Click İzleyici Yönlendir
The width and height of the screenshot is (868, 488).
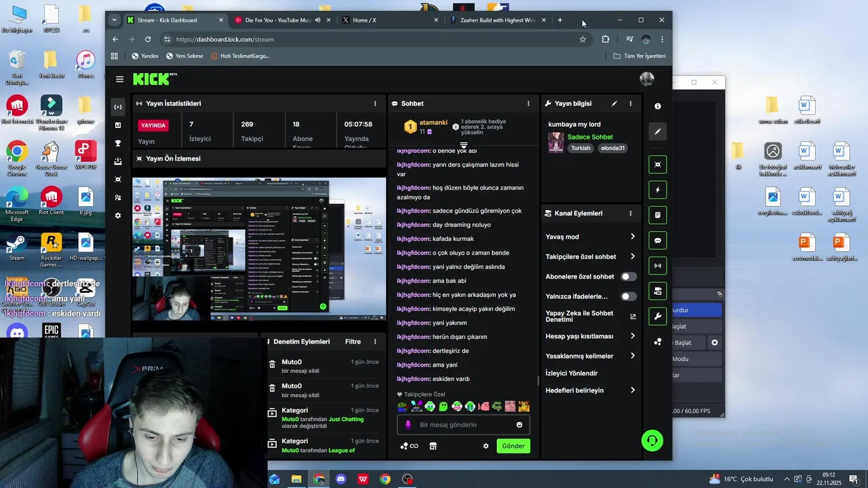[572, 373]
